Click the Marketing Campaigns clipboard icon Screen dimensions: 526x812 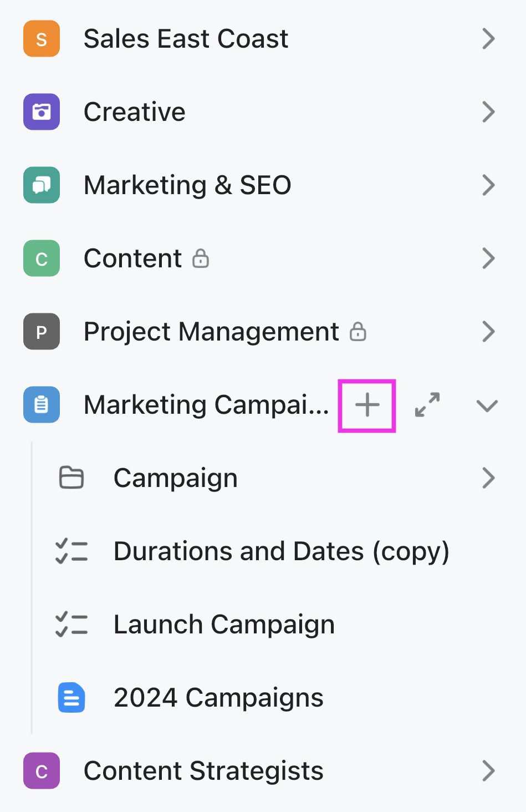click(41, 405)
